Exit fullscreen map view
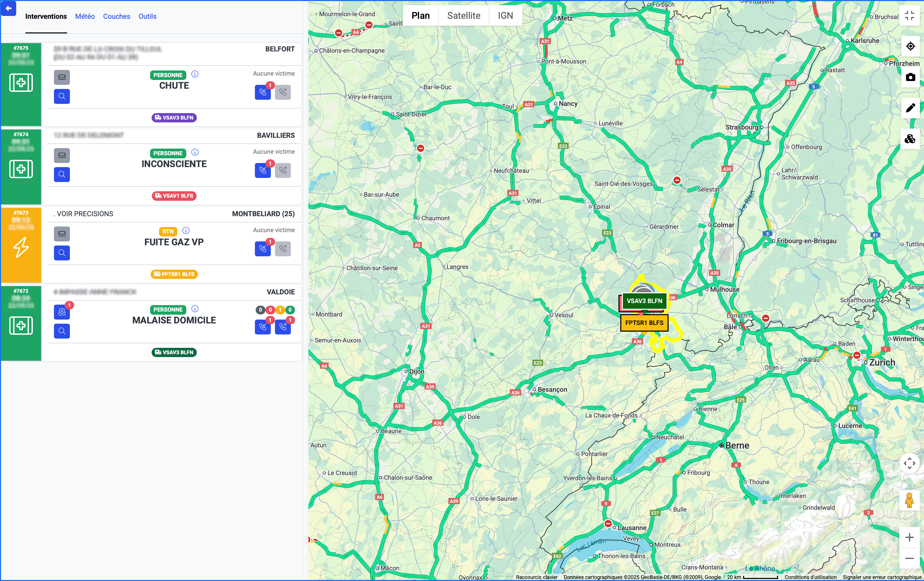924x581 pixels. pos(909,16)
